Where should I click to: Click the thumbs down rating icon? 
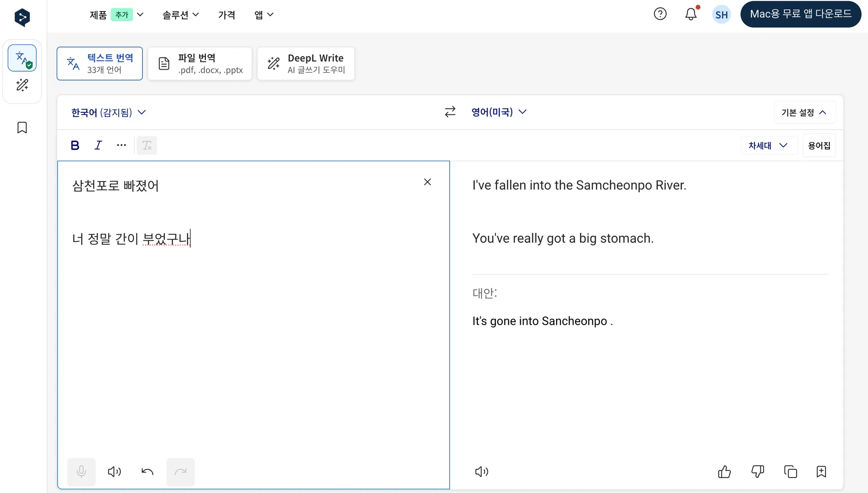pyautogui.click(x=757, y=471)
